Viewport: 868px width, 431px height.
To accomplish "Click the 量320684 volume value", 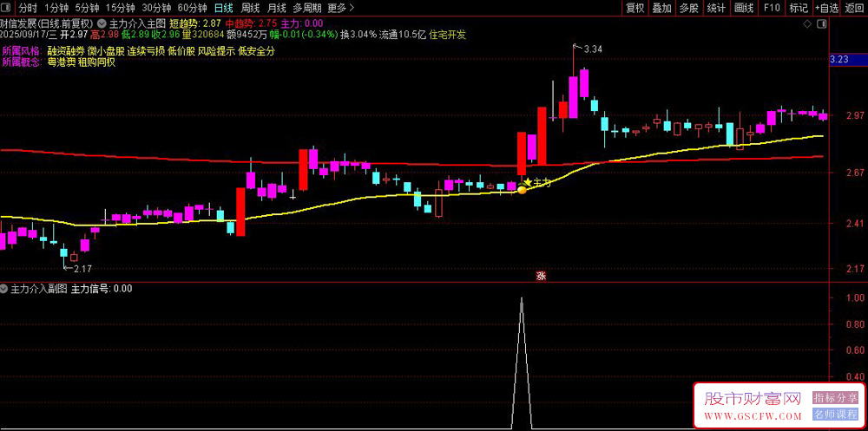I will pyautogui.click(x=203, y=35).
